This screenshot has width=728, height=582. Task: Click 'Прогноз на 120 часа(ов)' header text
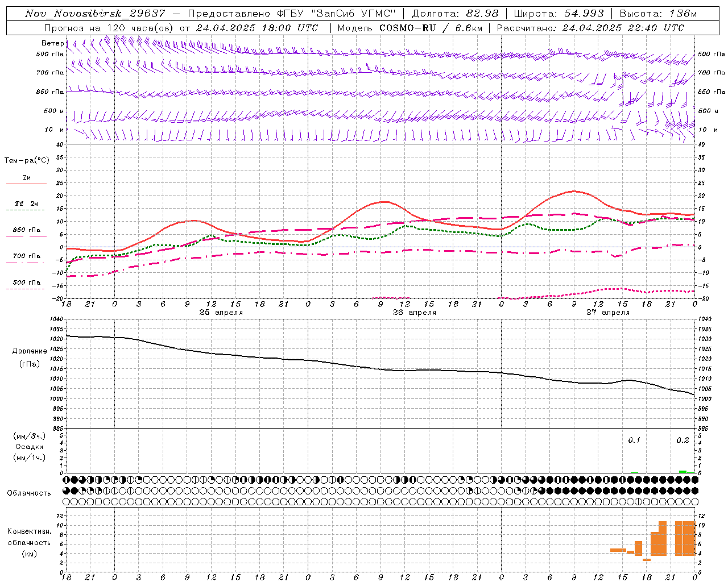tap(109, 28)
